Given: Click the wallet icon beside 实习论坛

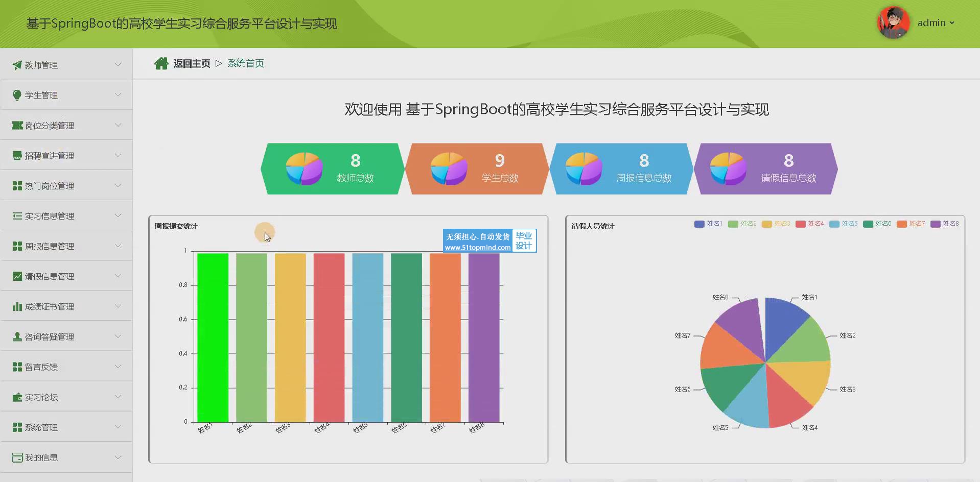Looking at the screenshot, I should click(17, 397).
